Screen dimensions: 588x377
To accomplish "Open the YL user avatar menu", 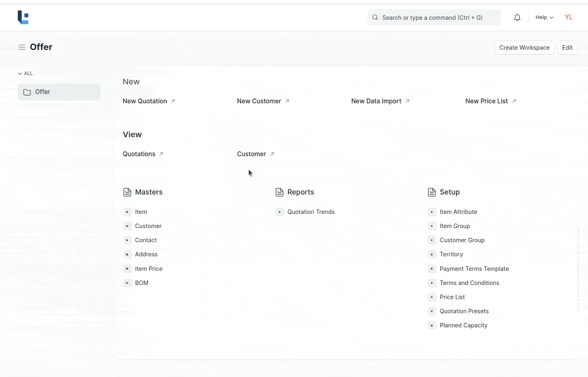I will point(569,17).
